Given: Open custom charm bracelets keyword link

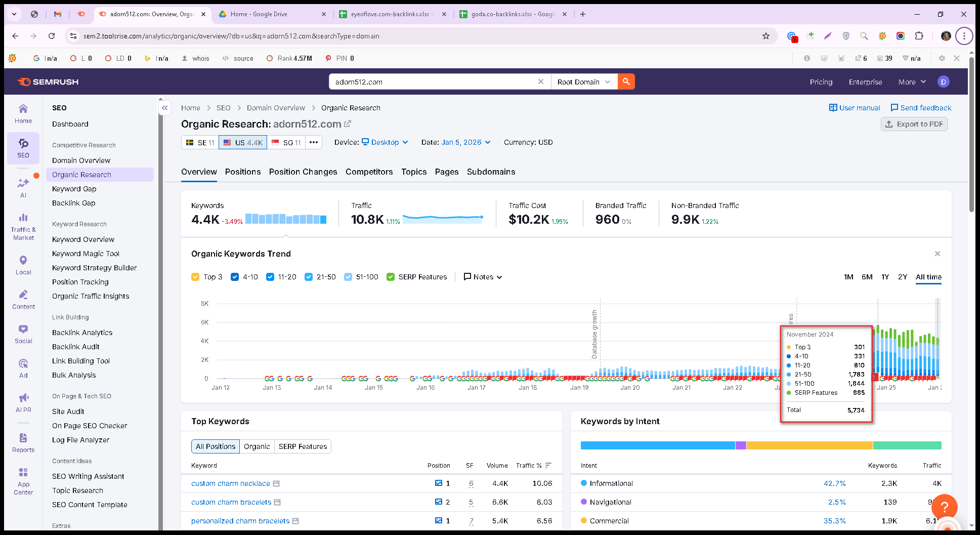Looking at the screenshot, I should (231, 502).
